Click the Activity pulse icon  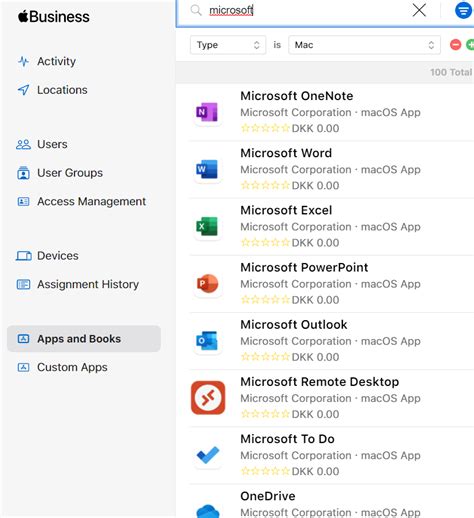[23, 61]
